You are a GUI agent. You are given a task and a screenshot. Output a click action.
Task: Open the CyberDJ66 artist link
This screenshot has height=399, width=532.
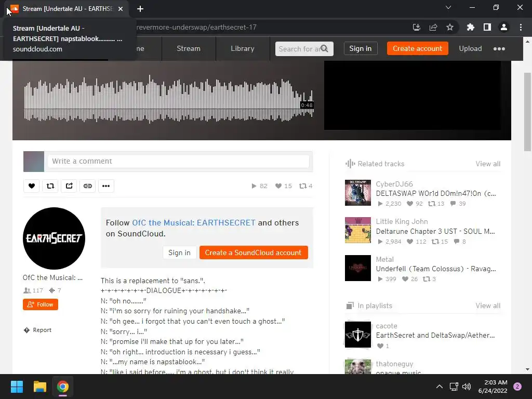point(394,184)
